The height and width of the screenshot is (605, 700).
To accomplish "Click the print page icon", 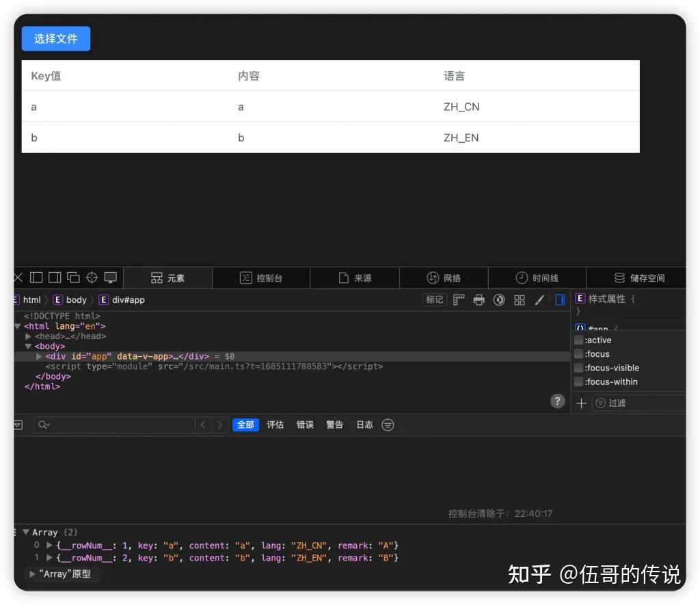I will point(479,299).
